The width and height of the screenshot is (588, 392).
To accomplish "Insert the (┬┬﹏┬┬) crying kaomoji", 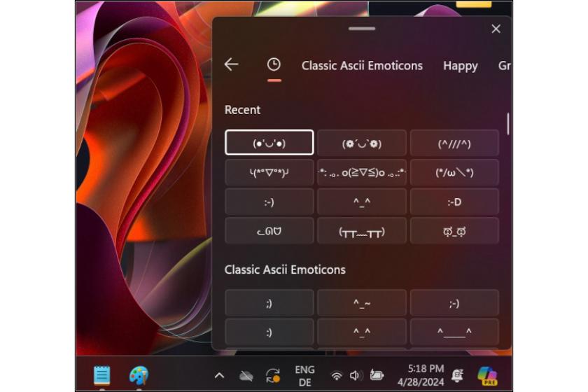I will [x=362, y=231].
